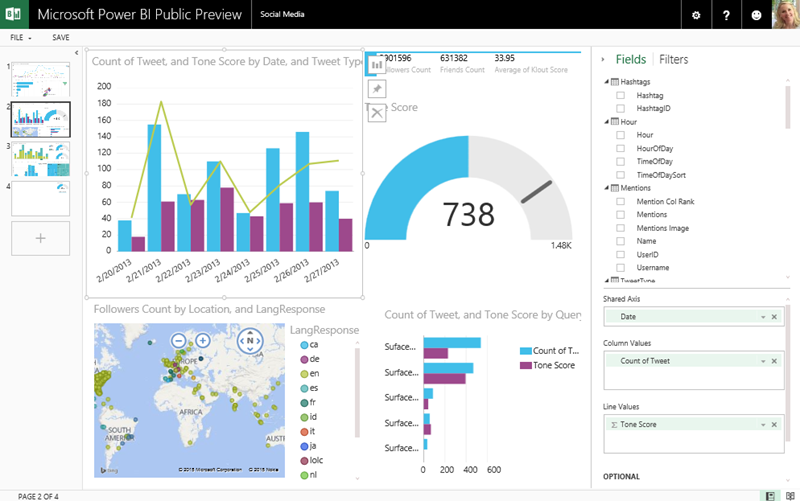
Task: Click SAVE in the menu bar
Action: 61,38
